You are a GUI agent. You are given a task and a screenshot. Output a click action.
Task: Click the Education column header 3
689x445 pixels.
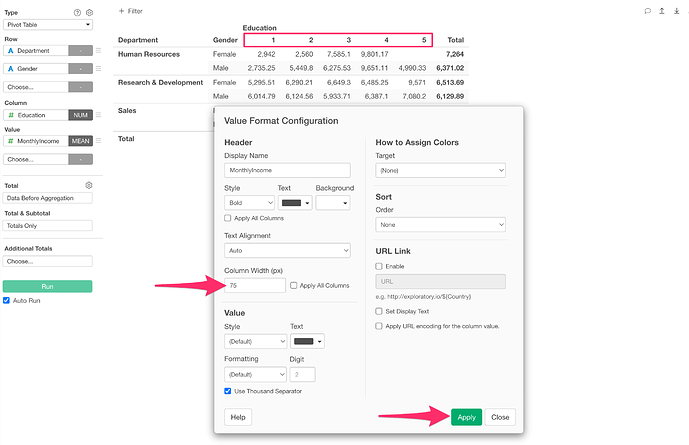tap(348, 40)
